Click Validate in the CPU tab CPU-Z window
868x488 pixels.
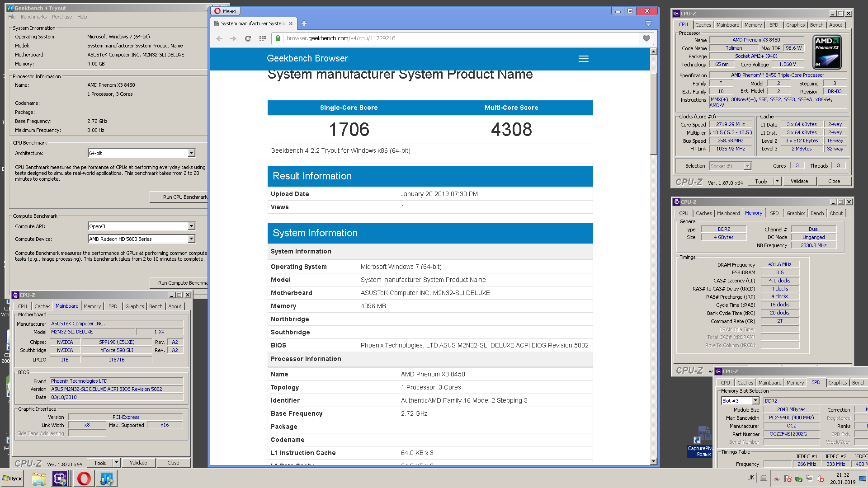click(799, 182)
